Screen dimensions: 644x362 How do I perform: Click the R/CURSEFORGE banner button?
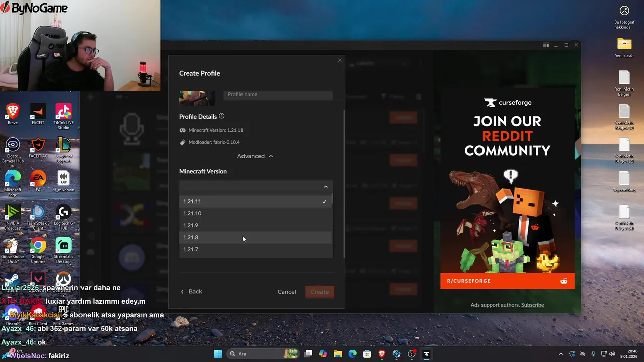point(507,281)
